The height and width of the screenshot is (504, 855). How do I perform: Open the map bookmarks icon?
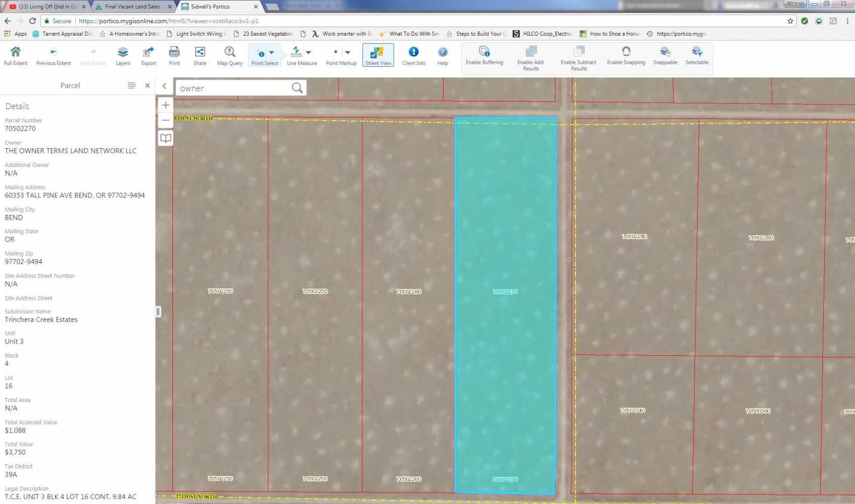[165, 138]
